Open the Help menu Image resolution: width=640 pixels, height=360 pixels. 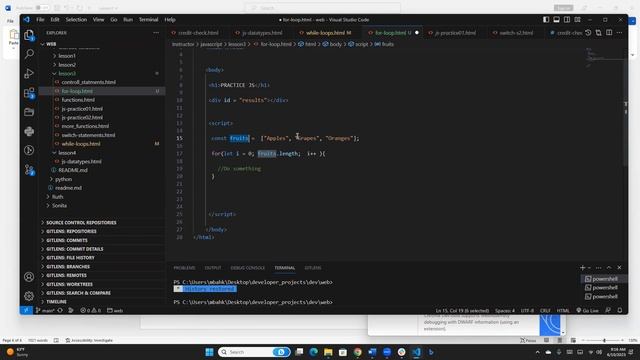pyautogui.click(x=170, y=20)
